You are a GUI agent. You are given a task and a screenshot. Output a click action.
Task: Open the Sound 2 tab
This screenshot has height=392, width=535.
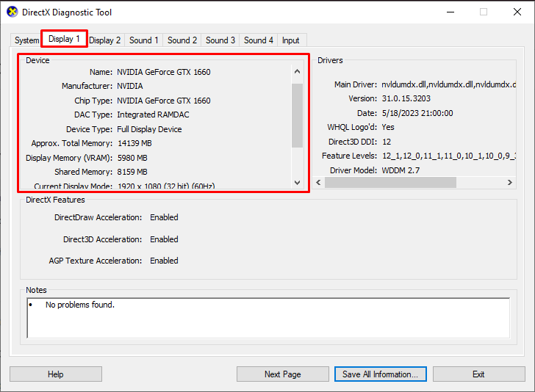click(182, 40)
